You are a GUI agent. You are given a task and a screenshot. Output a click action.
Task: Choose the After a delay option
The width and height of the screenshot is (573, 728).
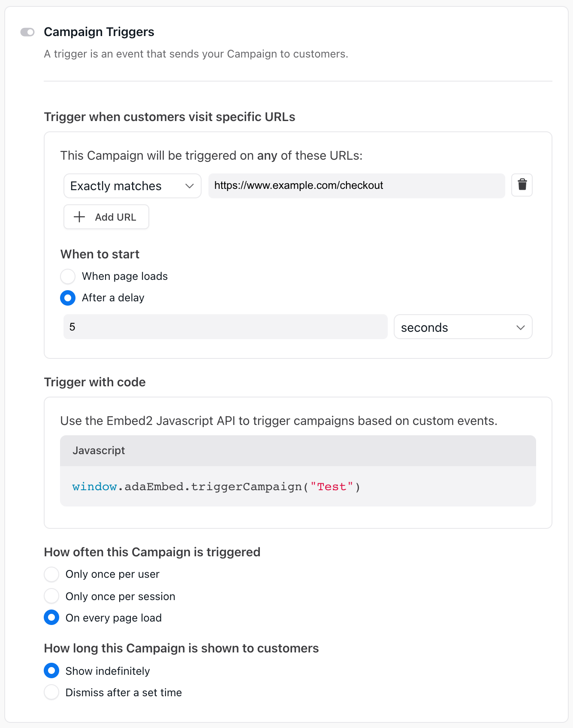[68, 298]
